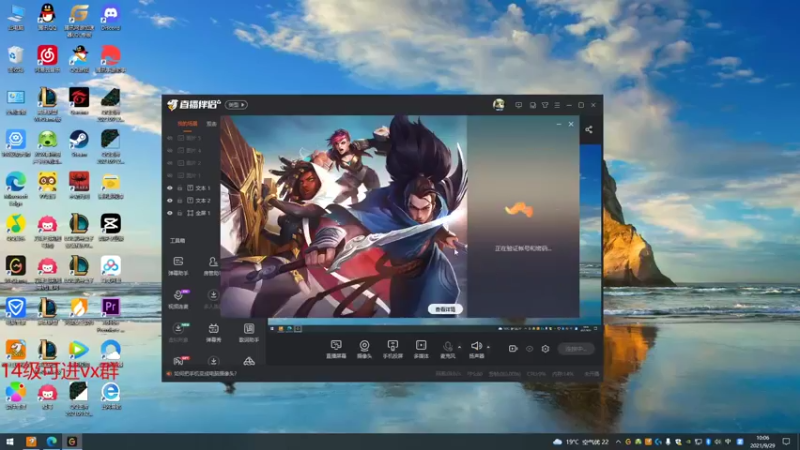Click the League of Legends splash preview
The width and height of the screenshot is (800, 450).
(x=343, y=216)
